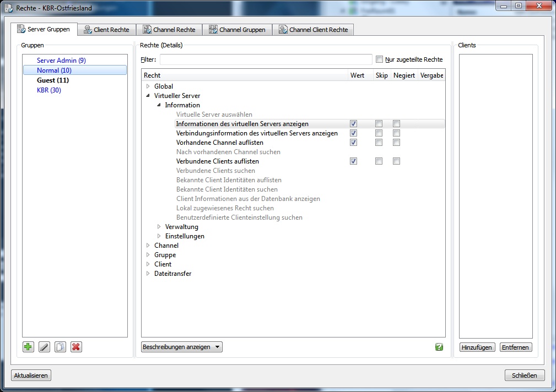This screenshot has width=556, height=392.
Task: Enable Nur zugeteilte Rechte checkbox
Action: pos(379,59)
